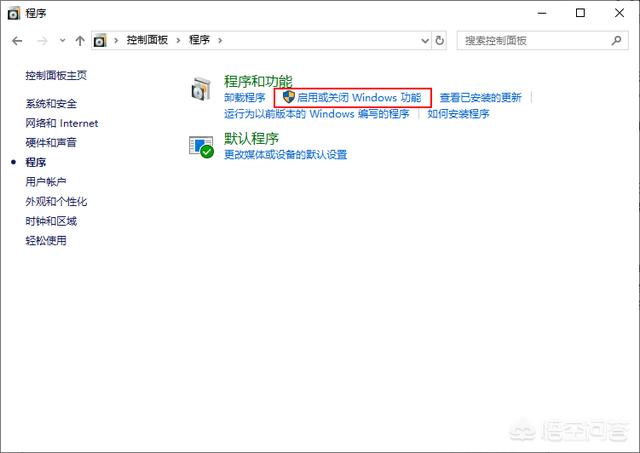
Task: Open 运行为以前版本的 Windows 编写的程序
Action: pos(316,114)
